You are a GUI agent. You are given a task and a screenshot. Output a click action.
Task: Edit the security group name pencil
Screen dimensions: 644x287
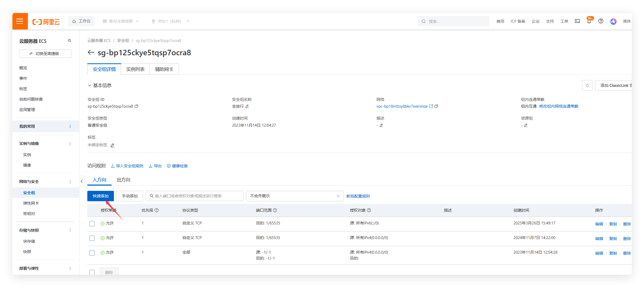(x=247, y=106)
